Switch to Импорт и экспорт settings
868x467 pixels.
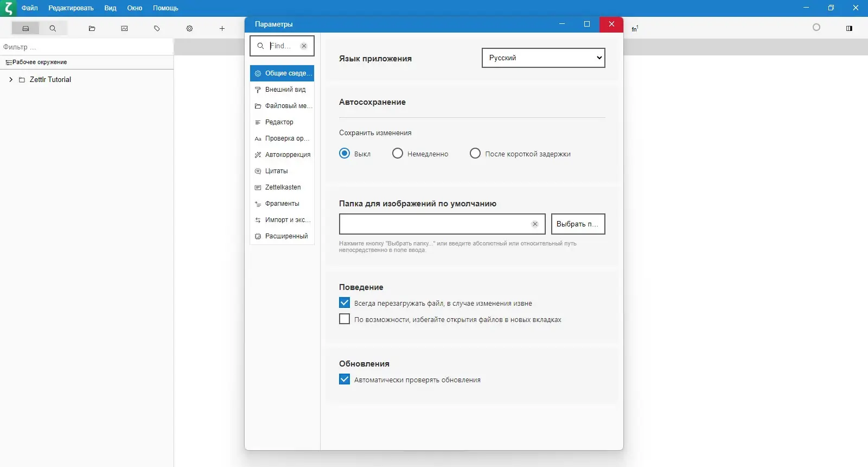pos(282,220)
